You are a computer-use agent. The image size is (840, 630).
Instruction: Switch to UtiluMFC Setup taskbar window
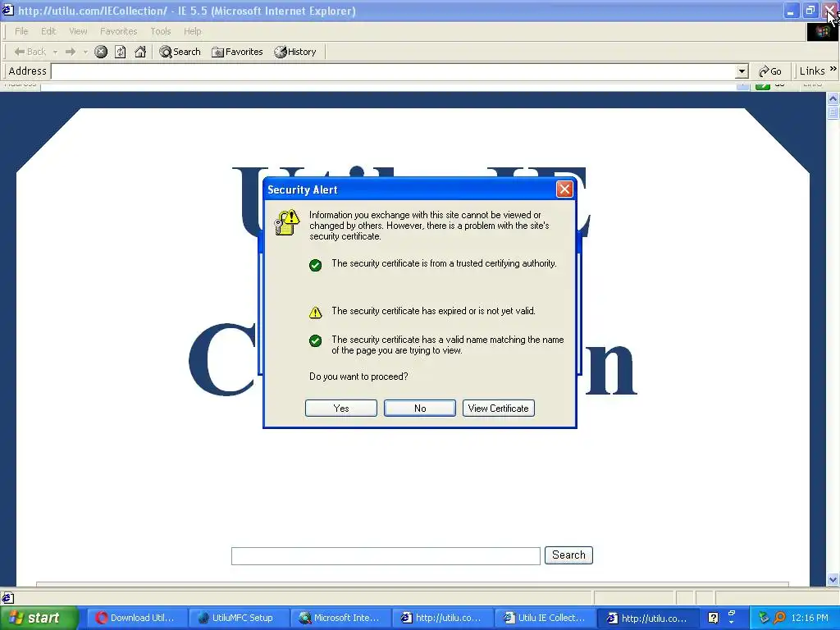[239, 618]
